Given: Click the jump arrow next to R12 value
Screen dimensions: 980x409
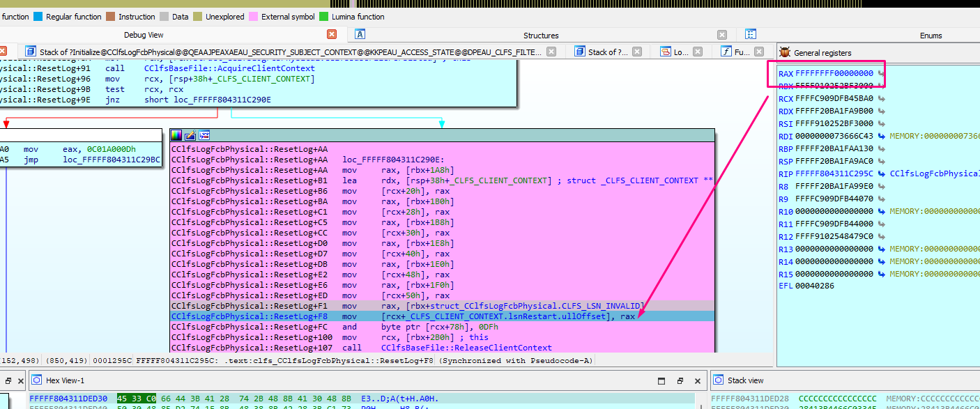Looking at the screenshot, I should point(881,236).
